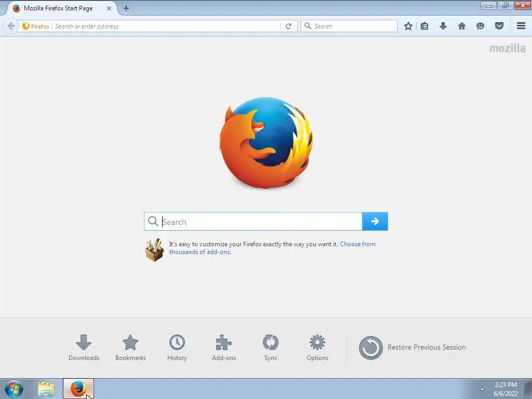Open Options from the bottom launcher
Screen dimensions: 532x399
[x=317, y=348]
